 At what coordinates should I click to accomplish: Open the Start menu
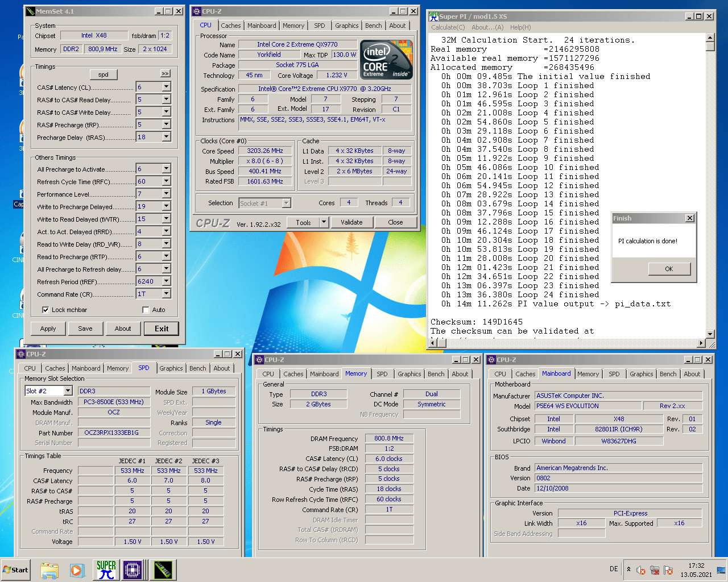pyautogui.click(x=16, y=570)
